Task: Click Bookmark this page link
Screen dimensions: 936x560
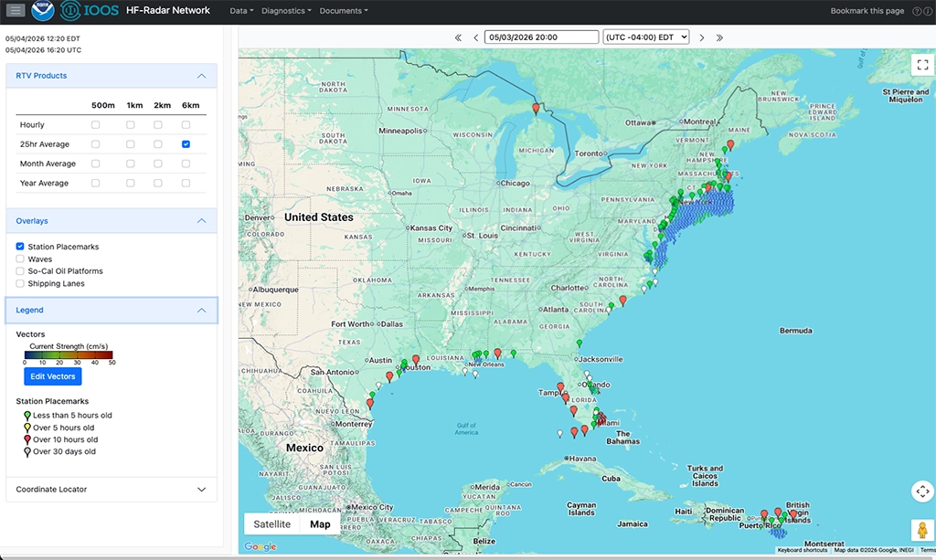Action: click(x=867, y=11)
